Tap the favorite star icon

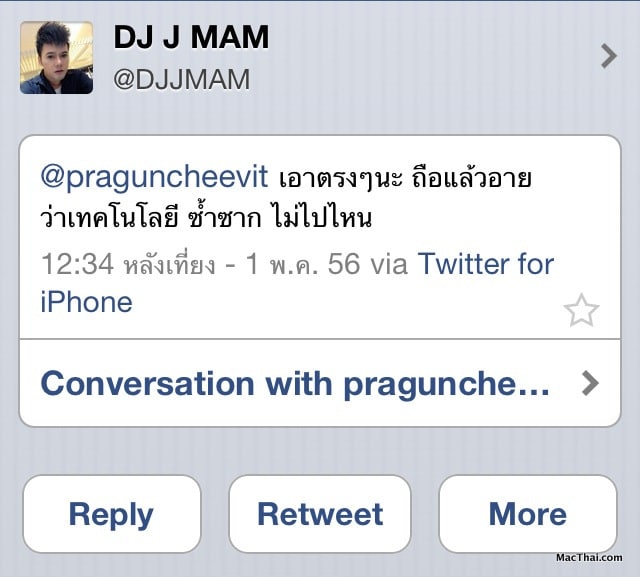click(x=581, y=310)
